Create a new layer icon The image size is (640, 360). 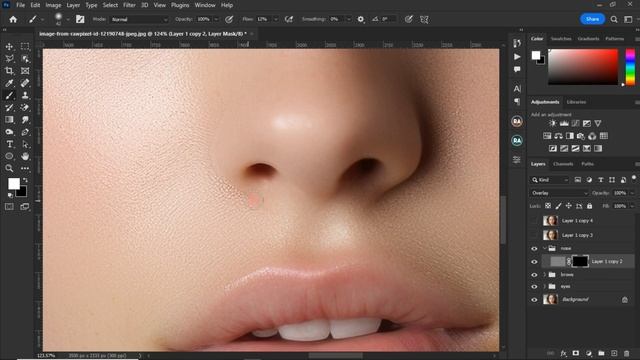click(614, 353)
